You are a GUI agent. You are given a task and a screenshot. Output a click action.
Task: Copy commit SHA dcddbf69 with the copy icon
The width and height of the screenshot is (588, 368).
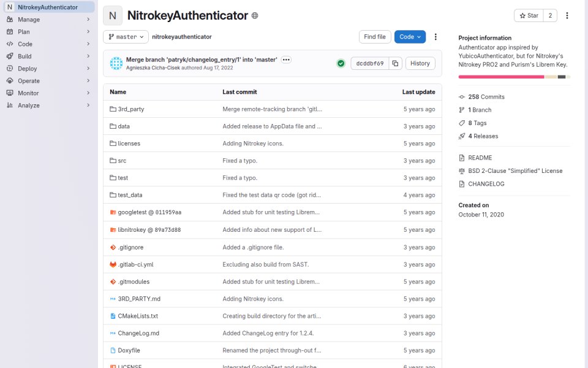coord(395,63)
